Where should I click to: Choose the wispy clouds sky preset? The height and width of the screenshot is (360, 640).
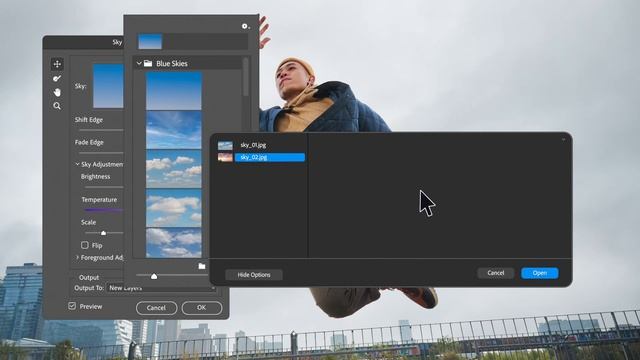pos(174,130)
